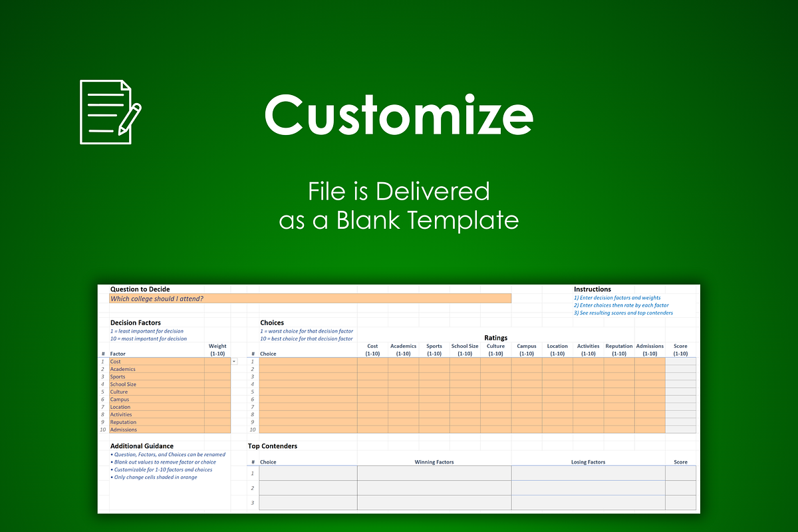This screenshot has width=798, height=532.
Task: Click '1 = least important for decision' note
Action: click(147, 331)
